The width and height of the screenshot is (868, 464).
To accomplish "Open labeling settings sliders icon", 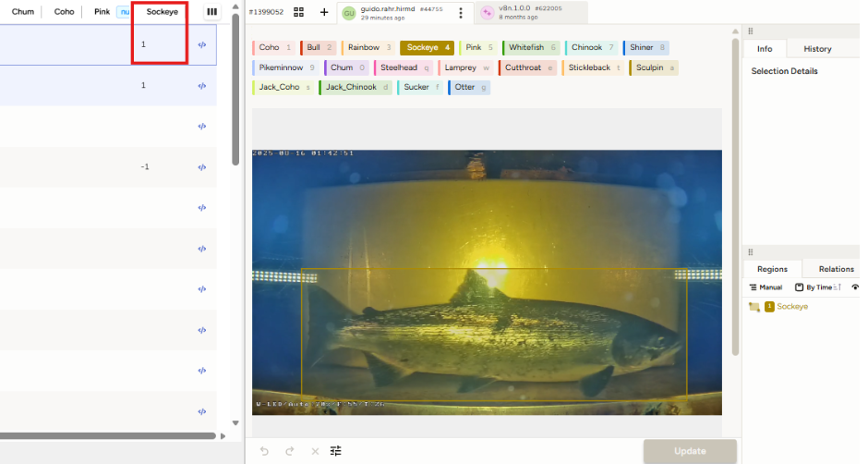I will (335, 451).
